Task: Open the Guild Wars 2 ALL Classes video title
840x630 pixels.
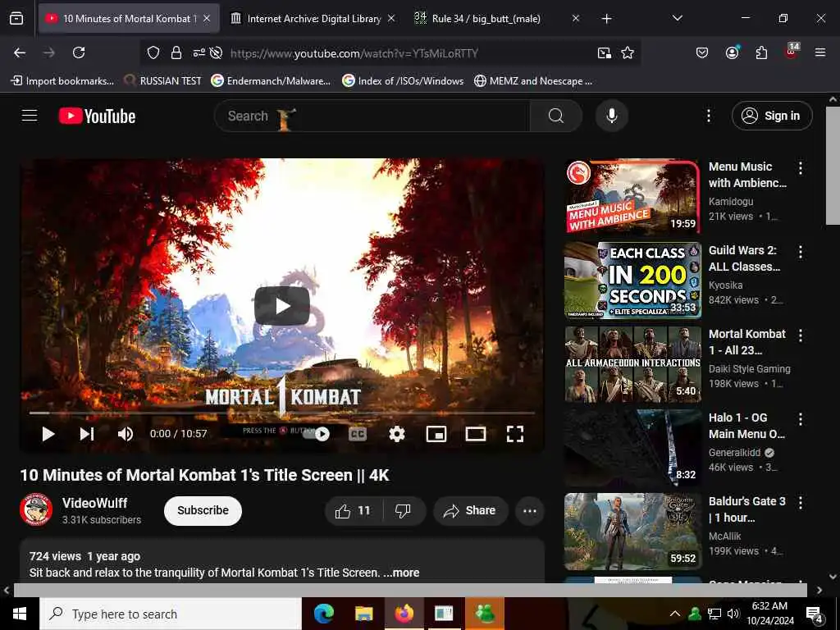Action: 744,258
